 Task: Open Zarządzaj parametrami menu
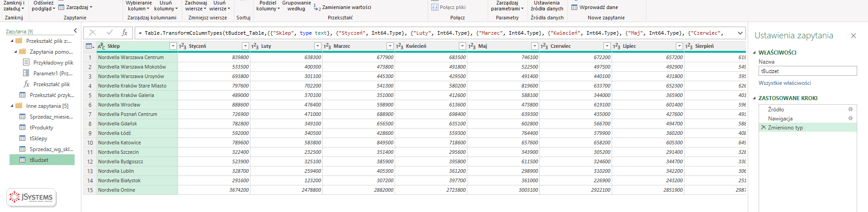tap(507, 6)
